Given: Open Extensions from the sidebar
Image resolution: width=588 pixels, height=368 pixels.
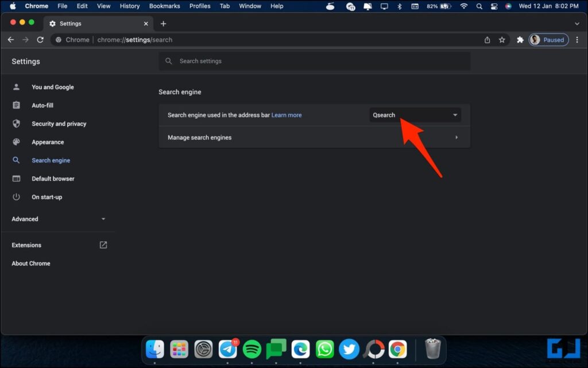Looking at the screenshot, I should (x=26, y=245).
